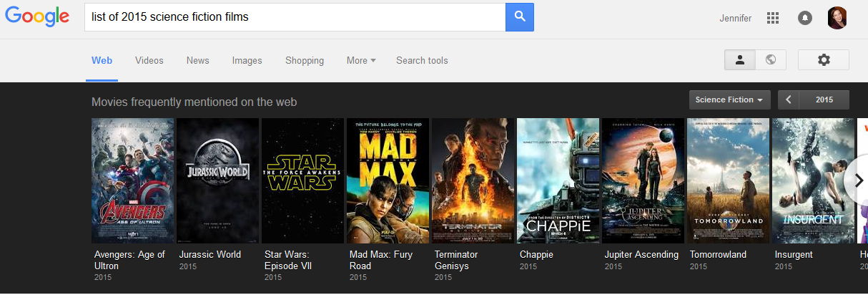Open the settings gear menu

click(824, 60)
